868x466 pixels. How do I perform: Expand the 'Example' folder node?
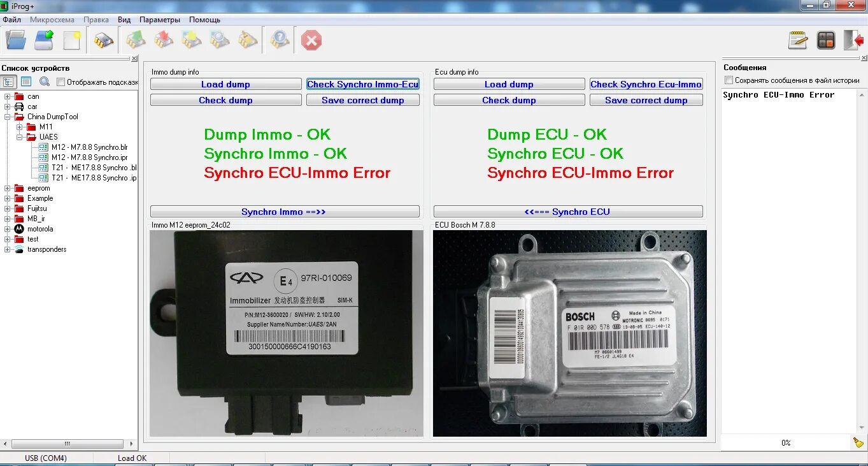tap(8, 198)
